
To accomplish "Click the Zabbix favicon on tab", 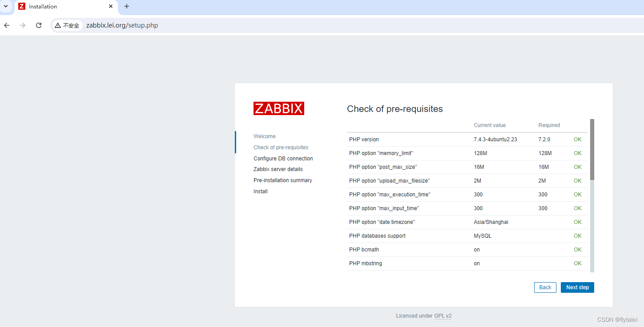I will click(22, 6).
